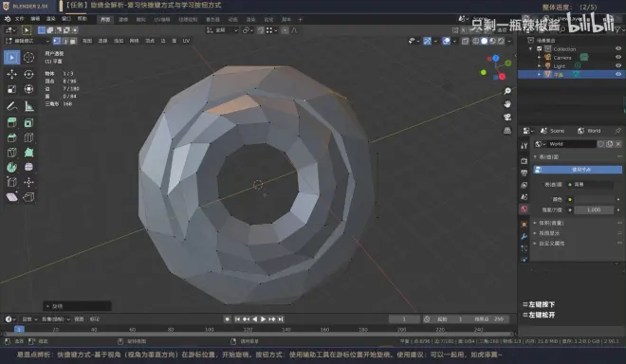Switch to the UV Editing workspace tab

(x=162, y=19)
